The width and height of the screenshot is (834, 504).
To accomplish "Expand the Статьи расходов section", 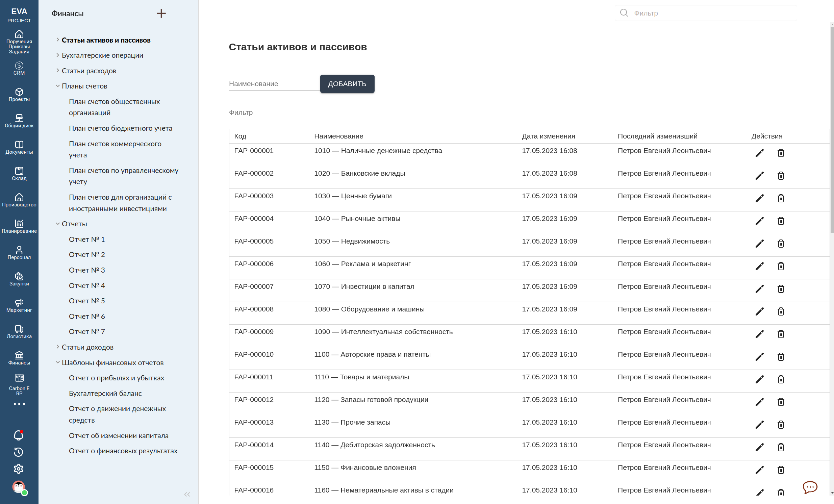I will (57, 70).
